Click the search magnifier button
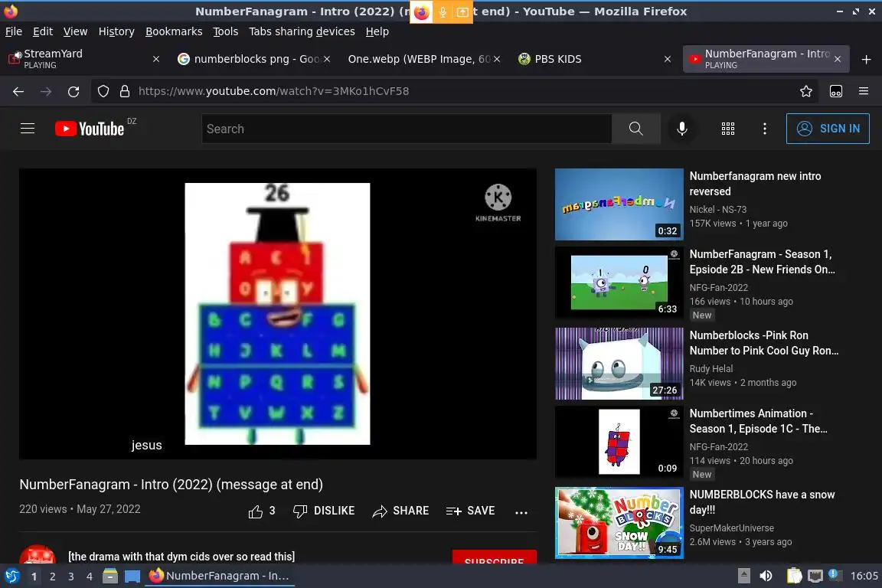882x588 pixels. pos(635,129)
